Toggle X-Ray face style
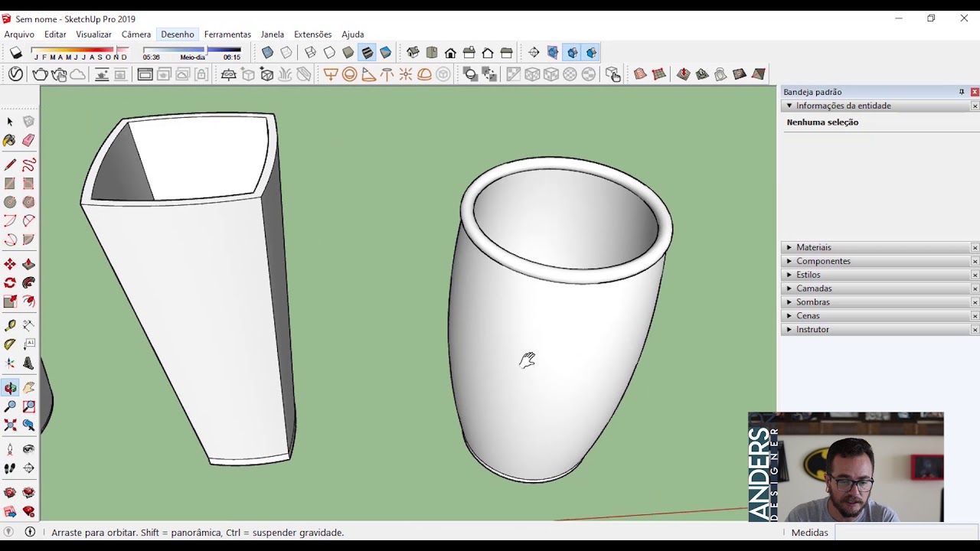Screen dimensions: 980x551 (267, 53)
